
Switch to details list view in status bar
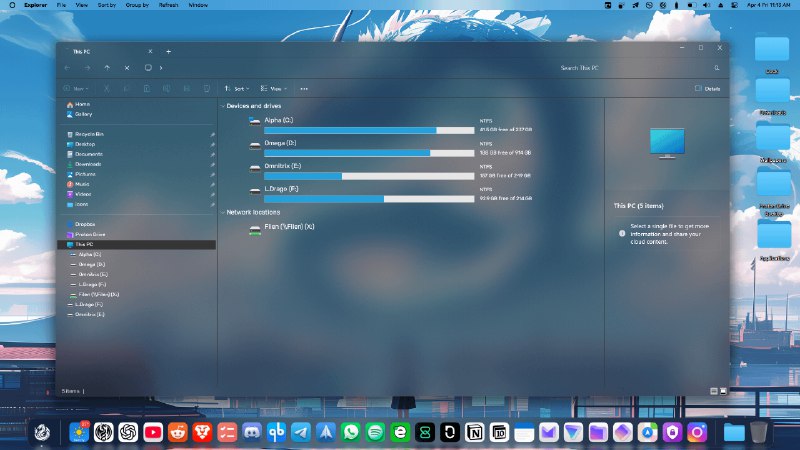[714, 391]
